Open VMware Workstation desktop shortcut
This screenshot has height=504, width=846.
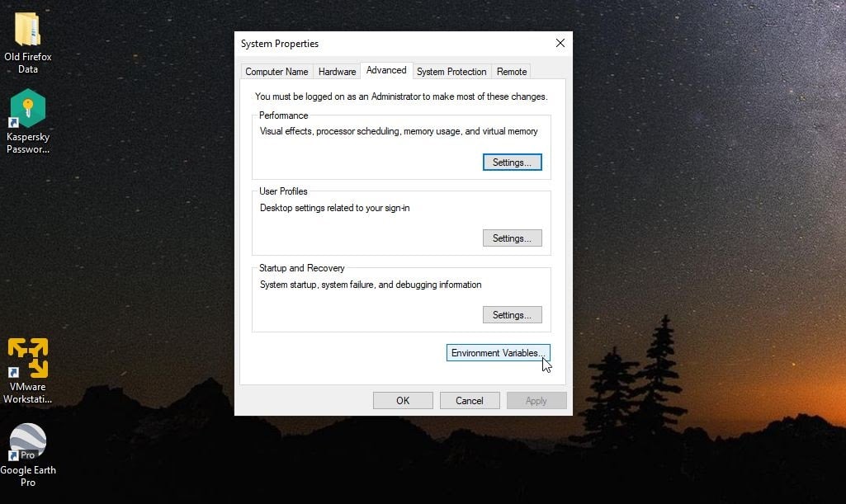point(27,358)
